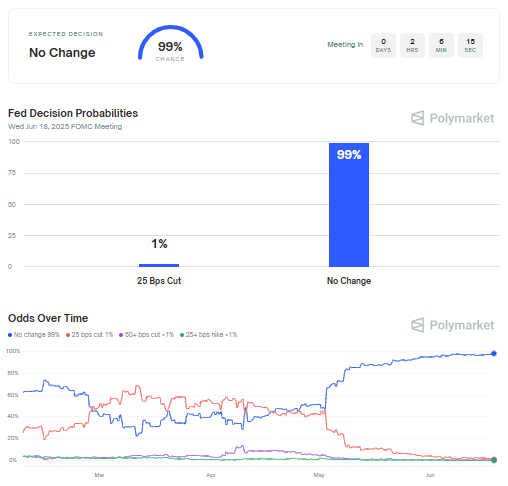The width and height of the screenshot is (508, 486).
Task: Click the May label on the time axis
Action: tap(319, 475)
